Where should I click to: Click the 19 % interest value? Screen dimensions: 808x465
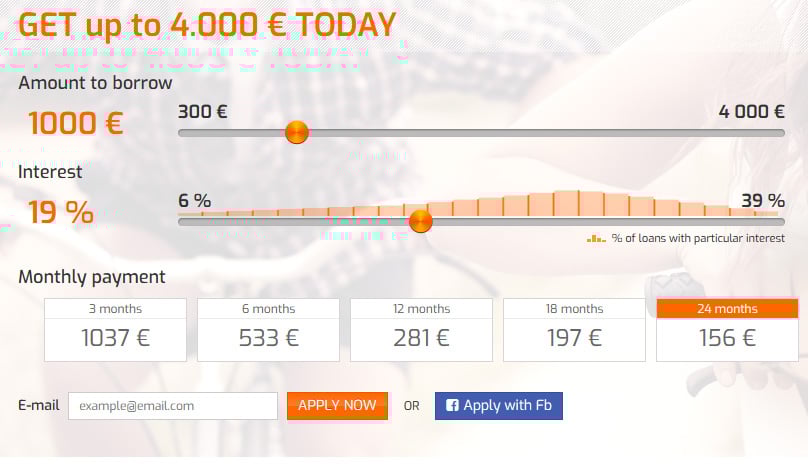[61, 212]
